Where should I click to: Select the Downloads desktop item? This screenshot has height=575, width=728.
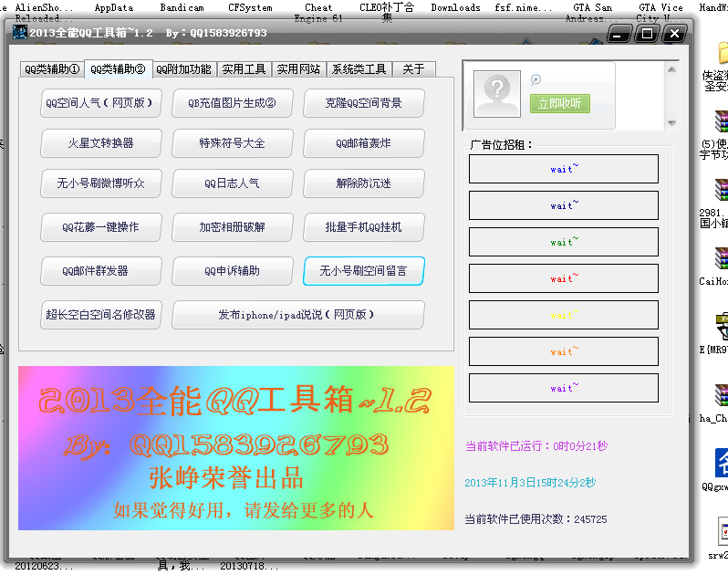(455, 8)
